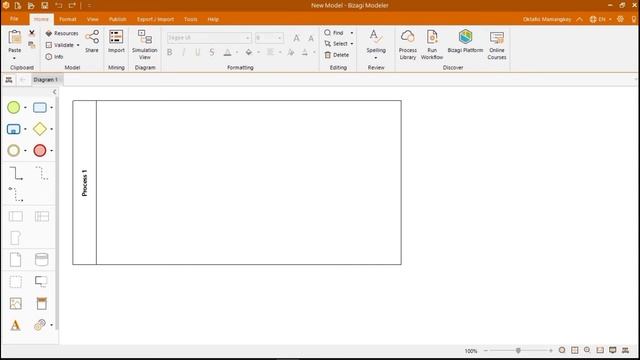Click the Share model icon
This screenshot has height=360, width=640.
[x=92, y=41]
